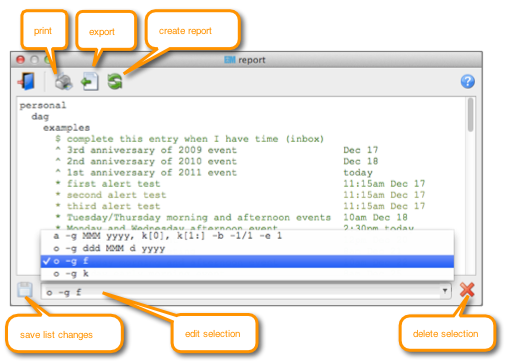Click the exit door icon in toolbar
The height and width of the screenshot is (361, 507).
pyautogui.click(x=27, y=81)
